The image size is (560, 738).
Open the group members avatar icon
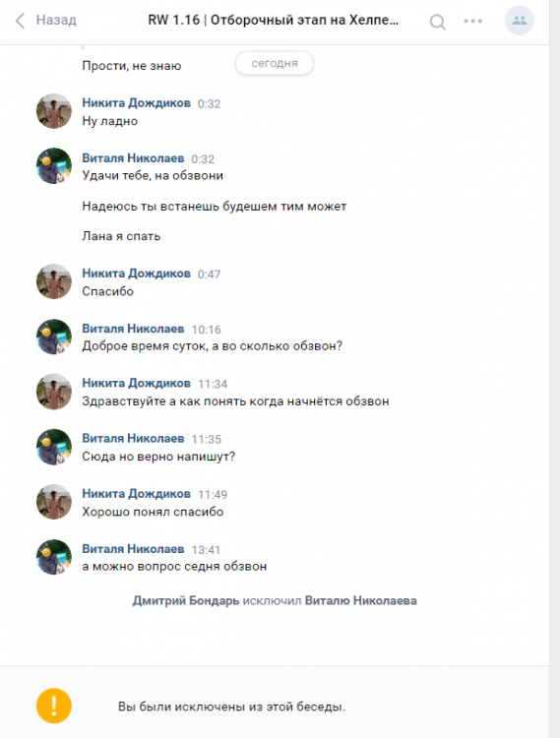(519, 21)
